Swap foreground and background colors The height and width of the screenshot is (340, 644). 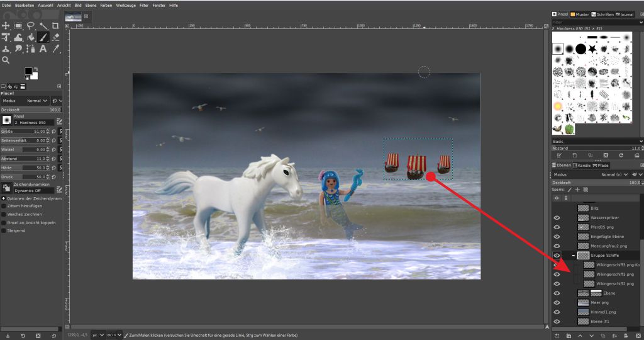36,69
